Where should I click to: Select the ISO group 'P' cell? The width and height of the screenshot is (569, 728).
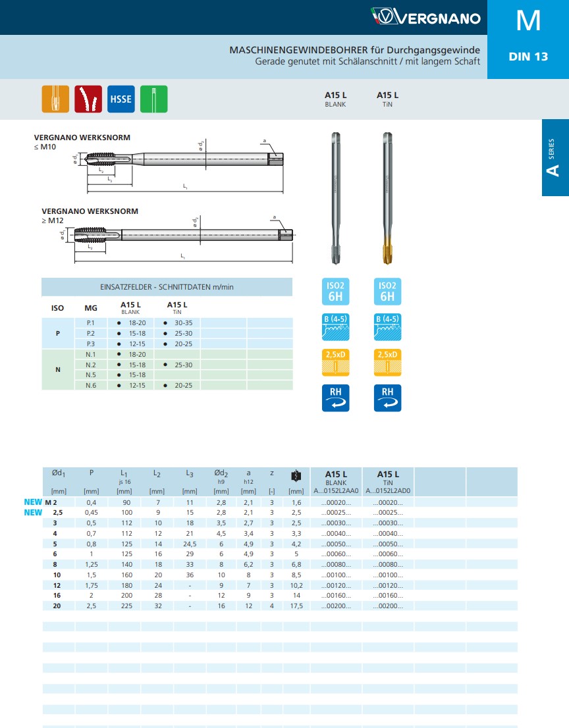tap(57, 333)
